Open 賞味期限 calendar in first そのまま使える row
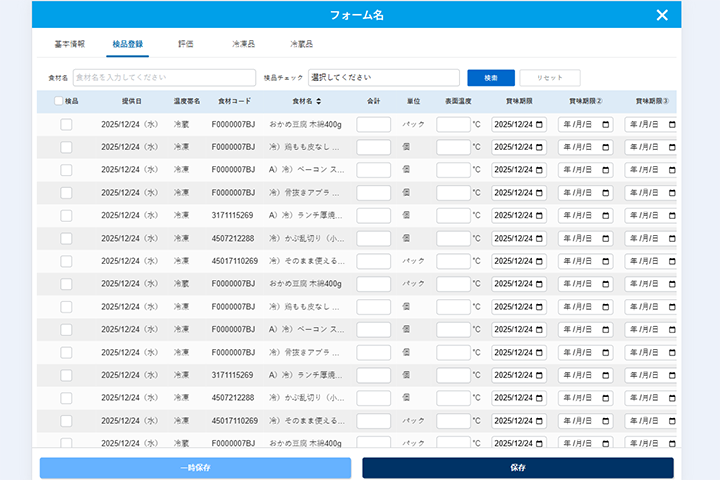The width and height of the screenshot is (720, 480). (539, 261)
